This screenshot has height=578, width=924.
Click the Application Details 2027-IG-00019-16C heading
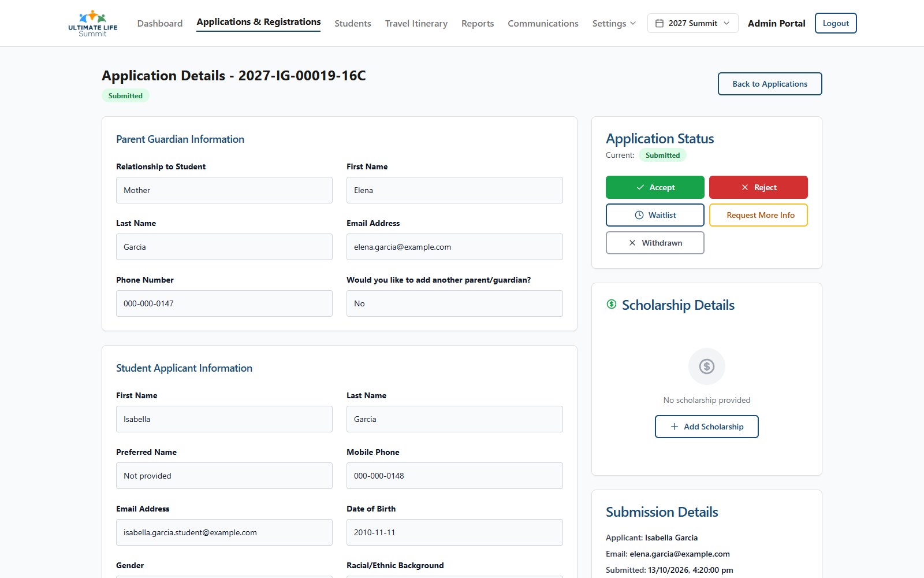click(x=234, y=76)
